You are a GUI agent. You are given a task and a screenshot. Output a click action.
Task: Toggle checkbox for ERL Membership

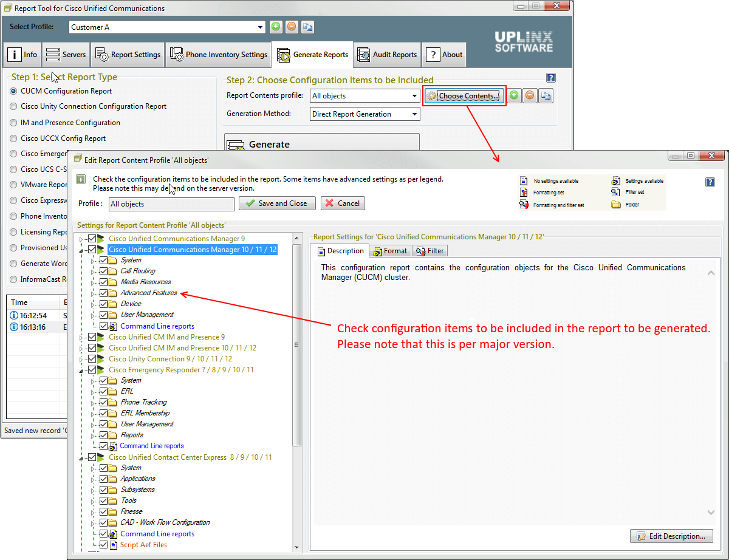[x=103, y=413]
